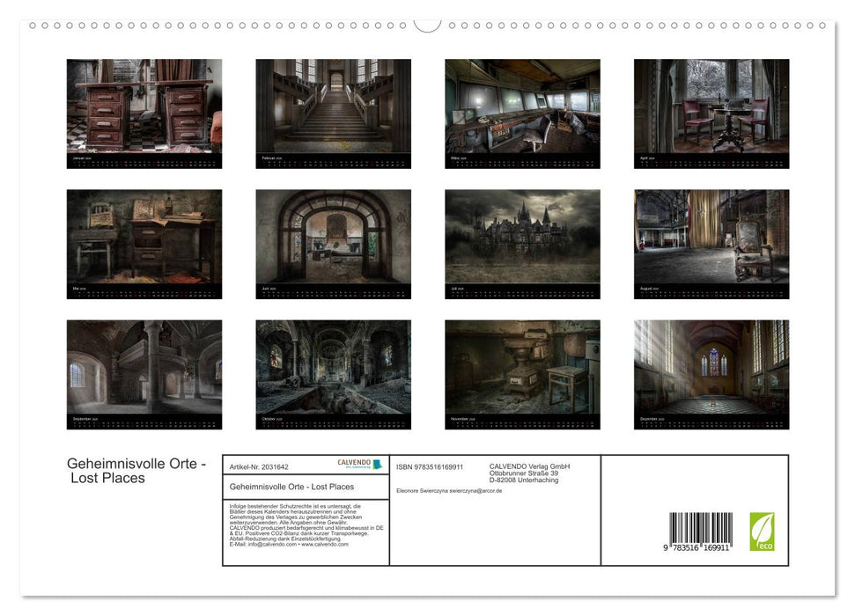Click the CALVENDO logo
The width and height of the screenshot is (855, 616).
360,464
